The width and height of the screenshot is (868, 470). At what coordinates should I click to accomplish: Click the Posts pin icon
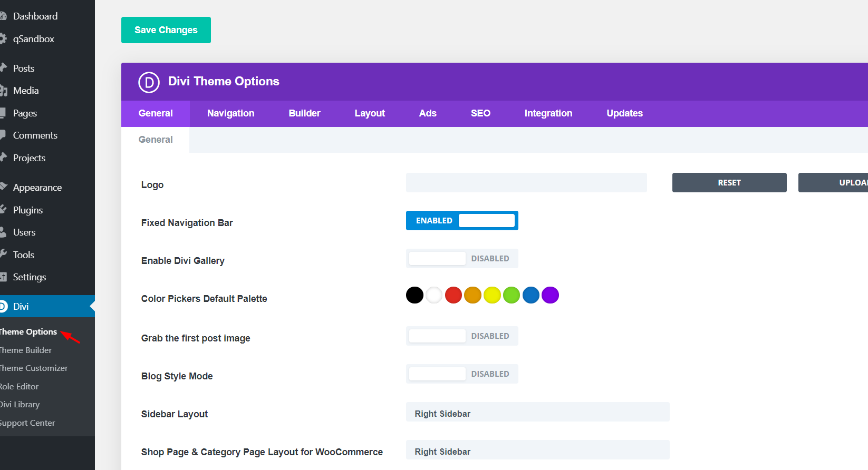click(x=3, y=68)
